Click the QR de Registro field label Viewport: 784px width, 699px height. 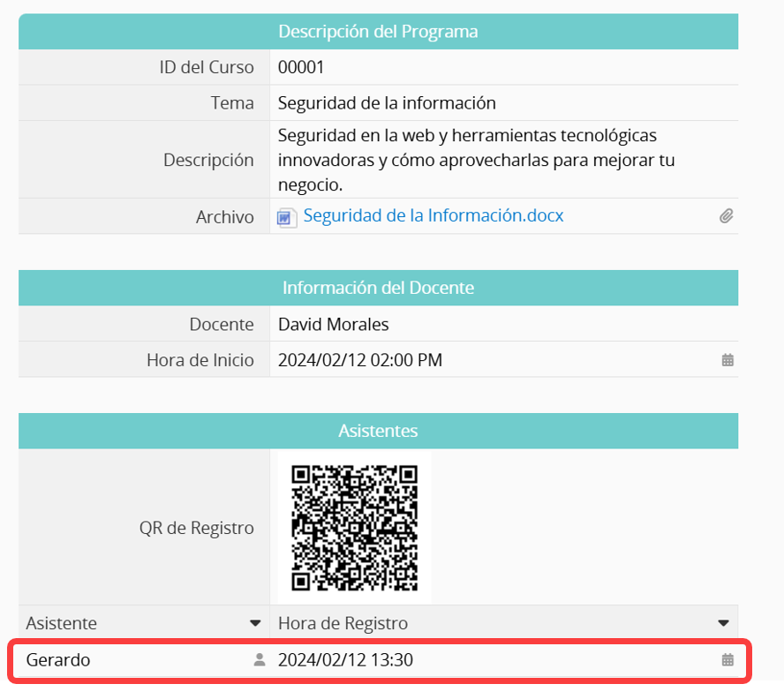pos(196,528)
